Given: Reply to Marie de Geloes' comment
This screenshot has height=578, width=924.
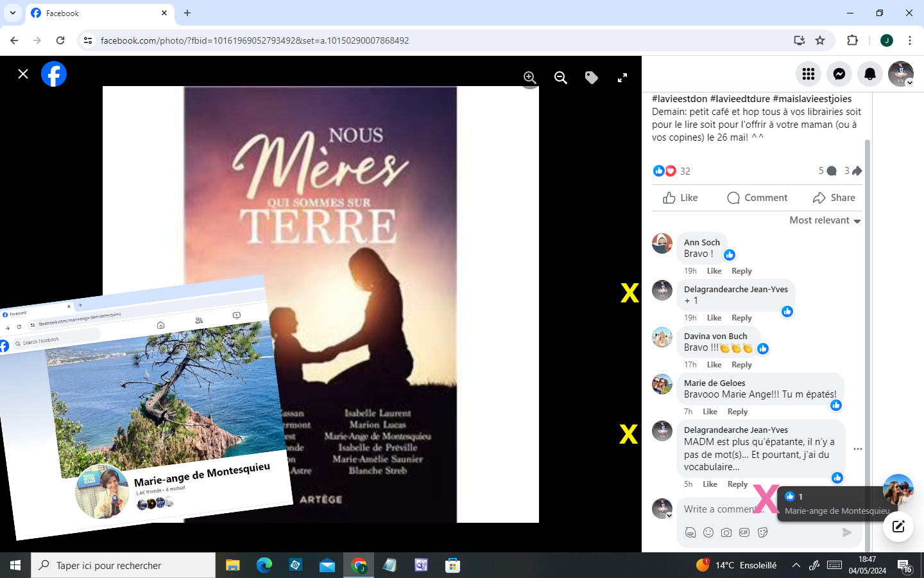Looking at the screenshot, I should coord(737,412).
